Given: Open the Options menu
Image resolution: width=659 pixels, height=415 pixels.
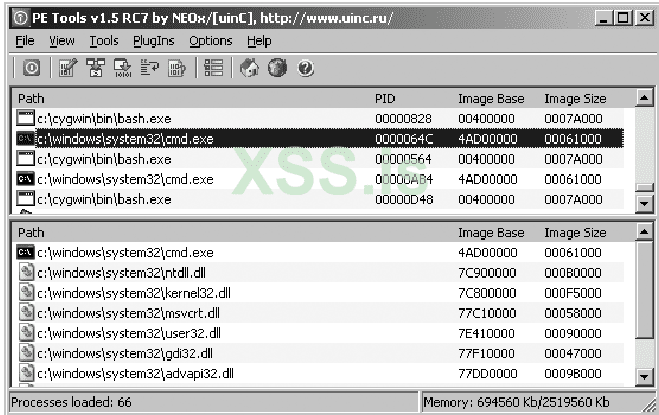Looking at the screenshot, I should (x=211, y=41).
